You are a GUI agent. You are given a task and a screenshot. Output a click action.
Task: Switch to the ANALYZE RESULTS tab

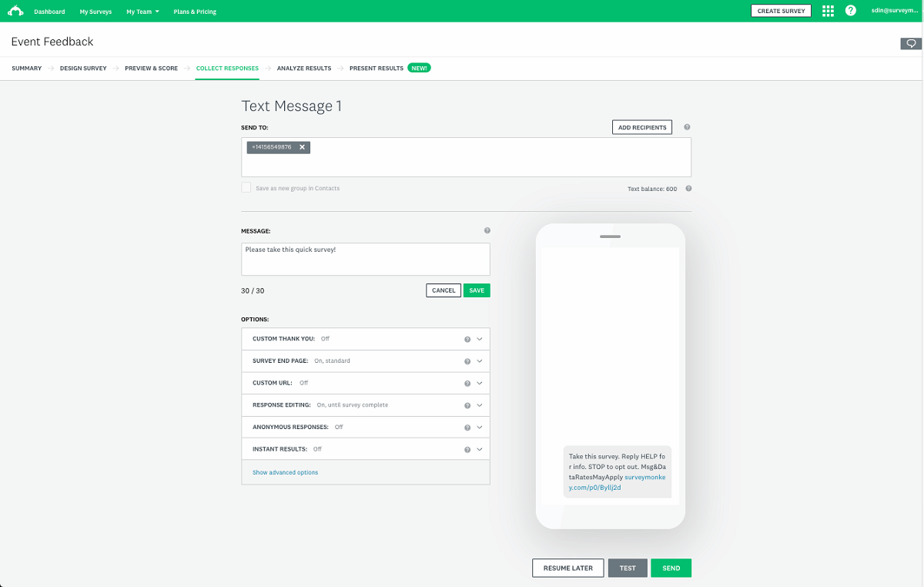(303, 68)
